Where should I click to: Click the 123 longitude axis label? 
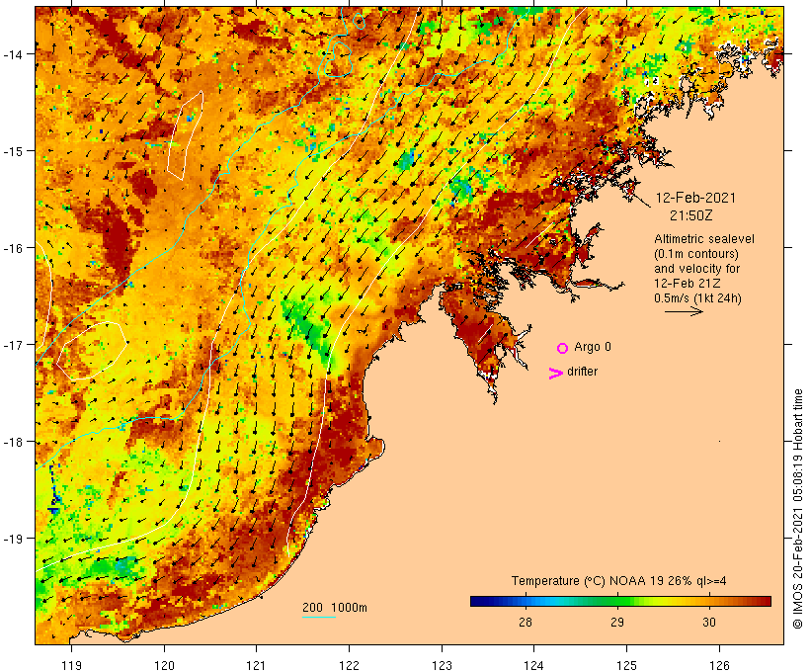pyautogui.click(x=442, y=665)
